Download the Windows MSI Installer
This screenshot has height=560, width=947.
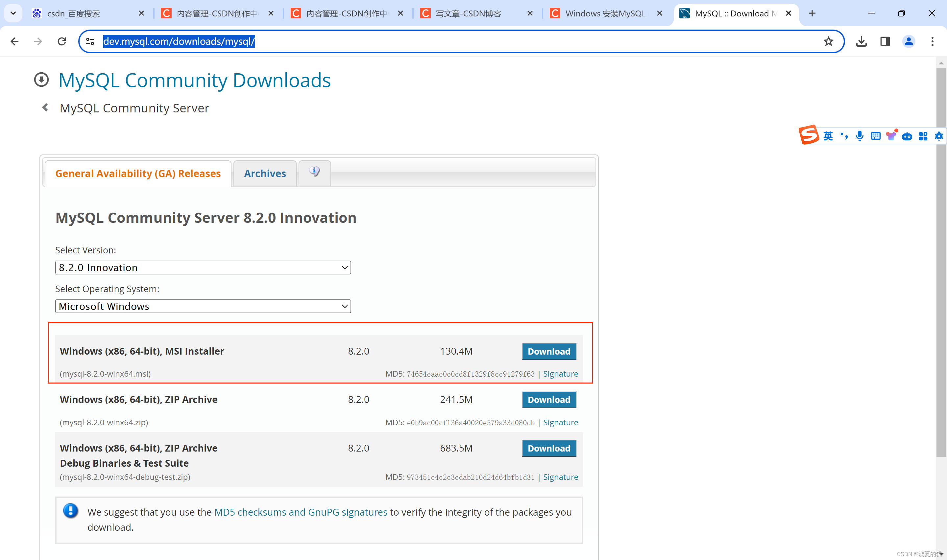[549, 351]
